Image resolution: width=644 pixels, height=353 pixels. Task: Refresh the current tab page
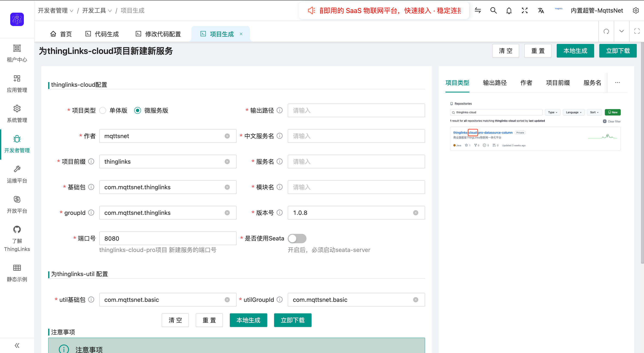click(x=606, y=31)
